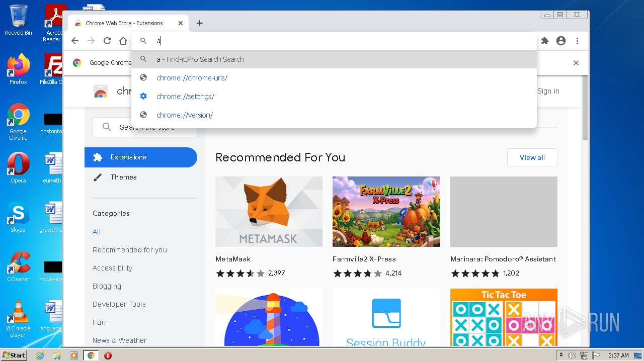Open the VLC media player desktop icon

click(x=18, y=319)
